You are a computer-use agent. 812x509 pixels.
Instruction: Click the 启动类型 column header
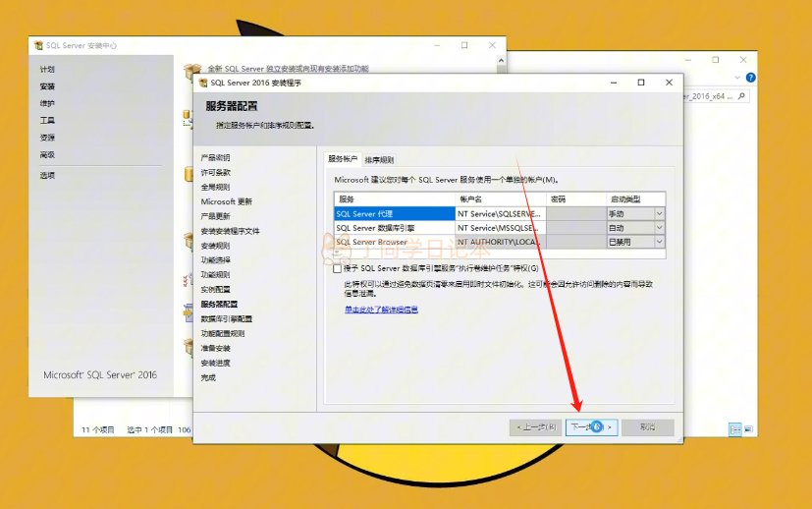[635, 199]
